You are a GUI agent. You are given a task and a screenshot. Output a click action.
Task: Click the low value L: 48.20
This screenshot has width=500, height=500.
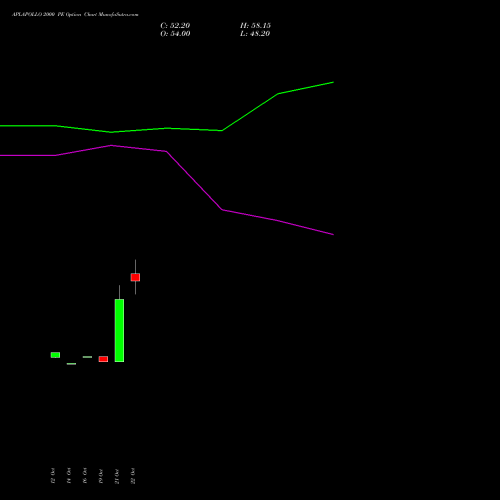pyautogui.click(x=255, y=34)
